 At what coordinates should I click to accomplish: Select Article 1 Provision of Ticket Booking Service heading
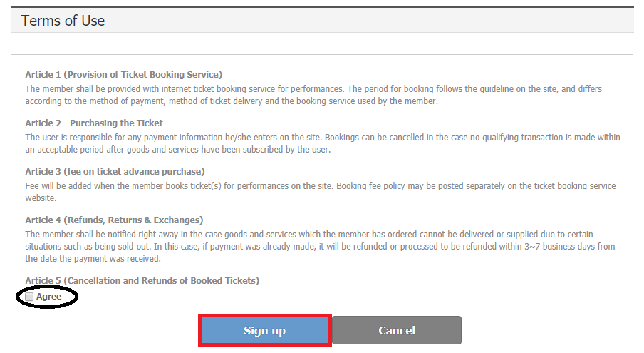pyautogui.click(x=124, y=74)
